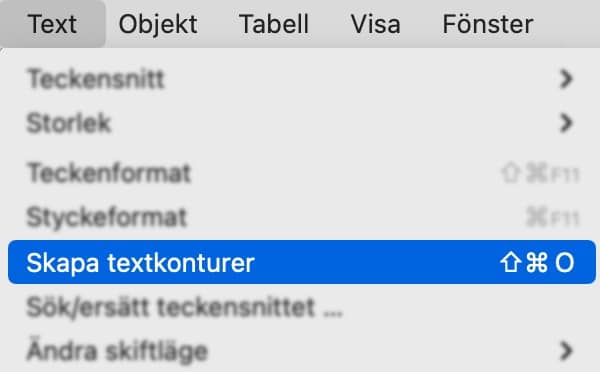Expand the Teckensnitt submenu chevron

tap(566, 79)
